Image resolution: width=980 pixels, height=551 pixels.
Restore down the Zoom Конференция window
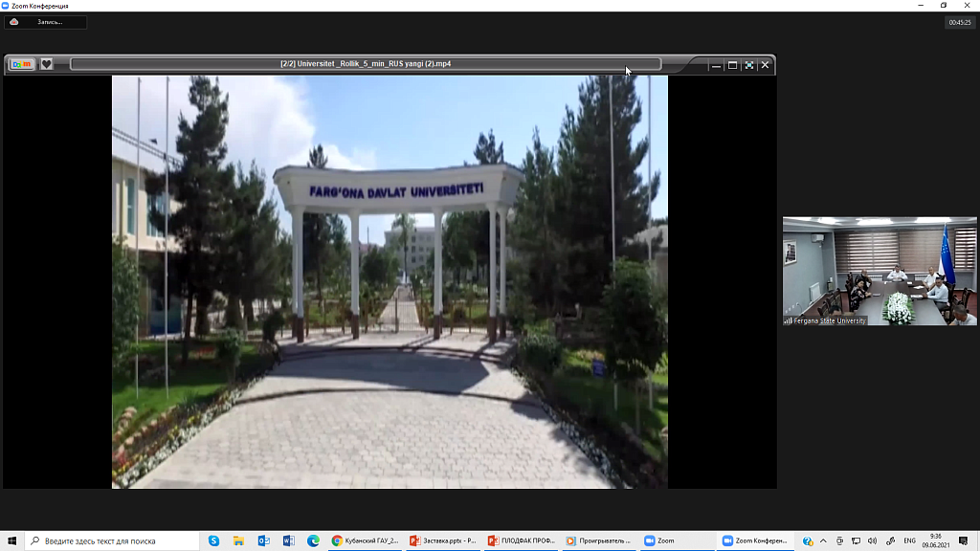(x=944, y=6)
